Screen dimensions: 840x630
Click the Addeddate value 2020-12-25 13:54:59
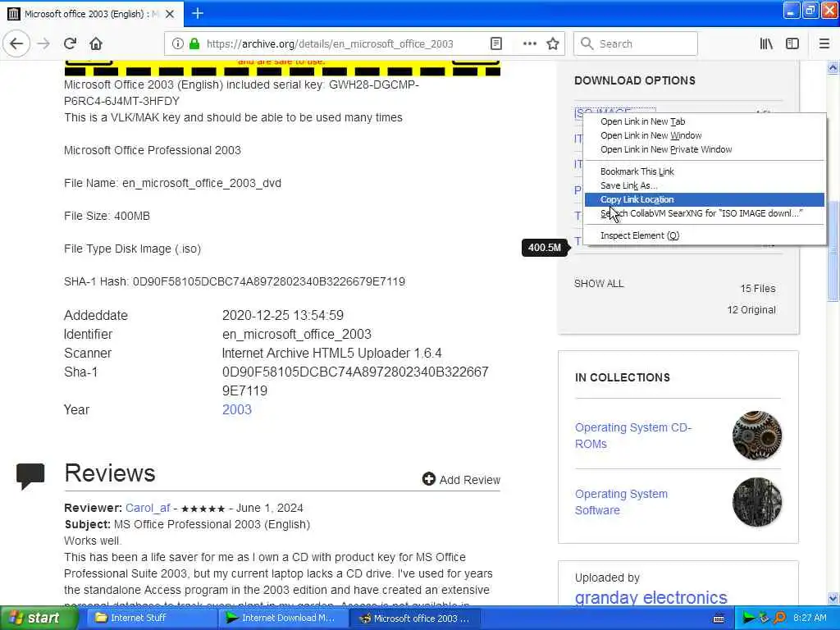tap(283, 316)
